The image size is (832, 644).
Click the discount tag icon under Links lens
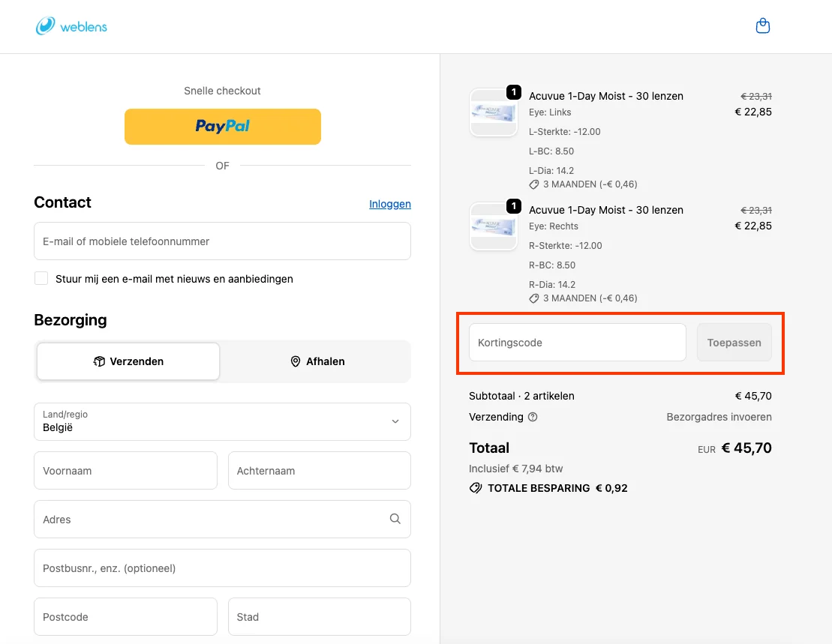pos(534,184)
